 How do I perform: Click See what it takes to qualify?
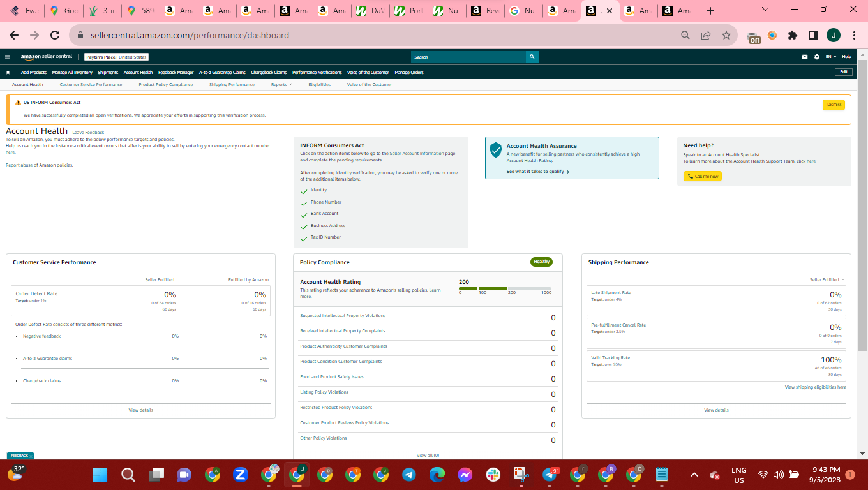click(x=537, y=172)
